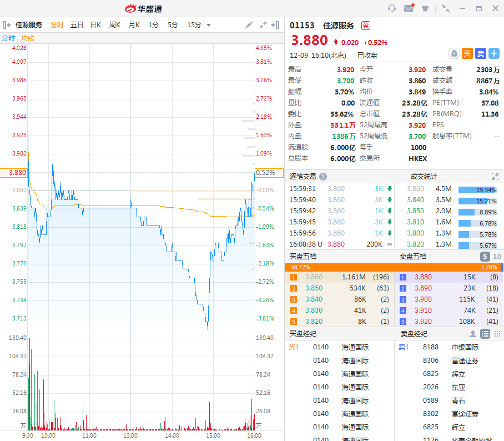Switch to 5-level depth view
504x441 pixels.
485,257
